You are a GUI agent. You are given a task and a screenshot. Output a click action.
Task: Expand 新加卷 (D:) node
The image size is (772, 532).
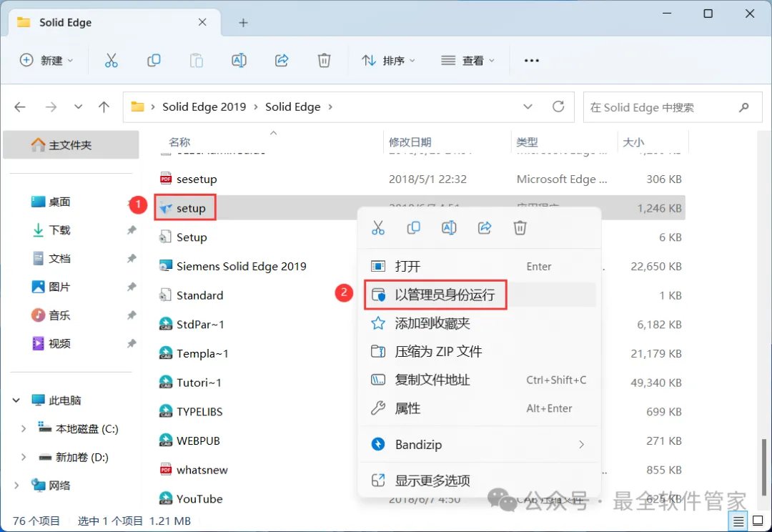coord(23,457)
